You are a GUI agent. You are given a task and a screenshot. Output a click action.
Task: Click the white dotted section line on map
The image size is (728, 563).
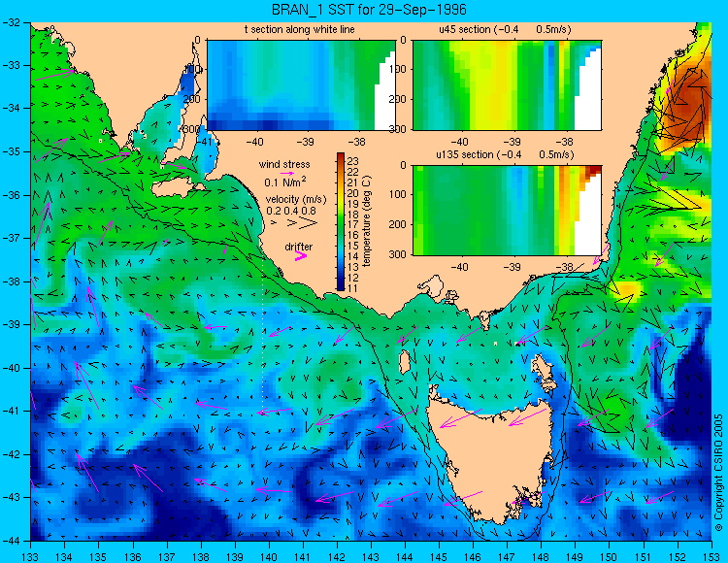[263, 334]
